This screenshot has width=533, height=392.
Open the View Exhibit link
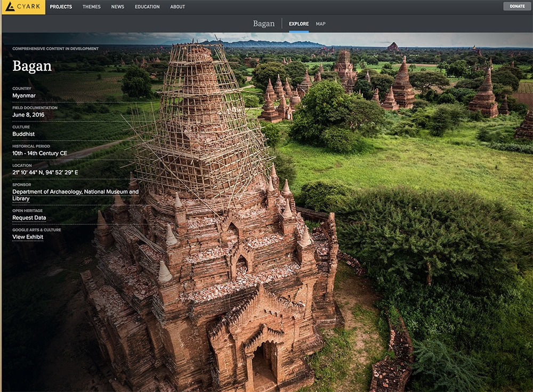(28, 237)
